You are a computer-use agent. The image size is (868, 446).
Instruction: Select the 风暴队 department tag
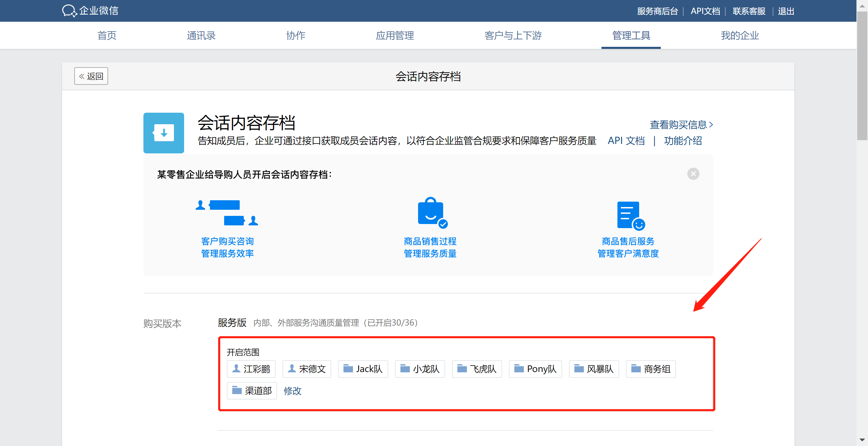[594, 369]
